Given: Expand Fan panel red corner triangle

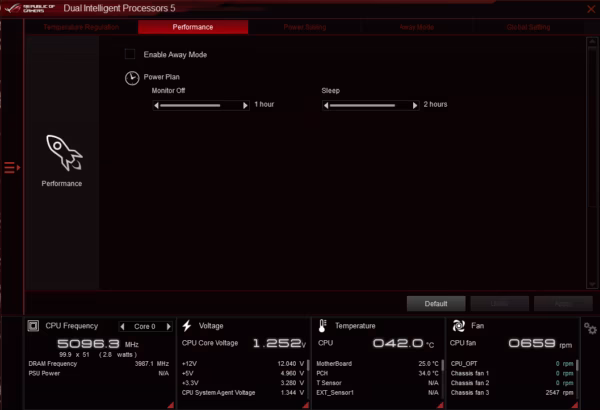Looking at the screenshot, I should (x=575, y=405).
